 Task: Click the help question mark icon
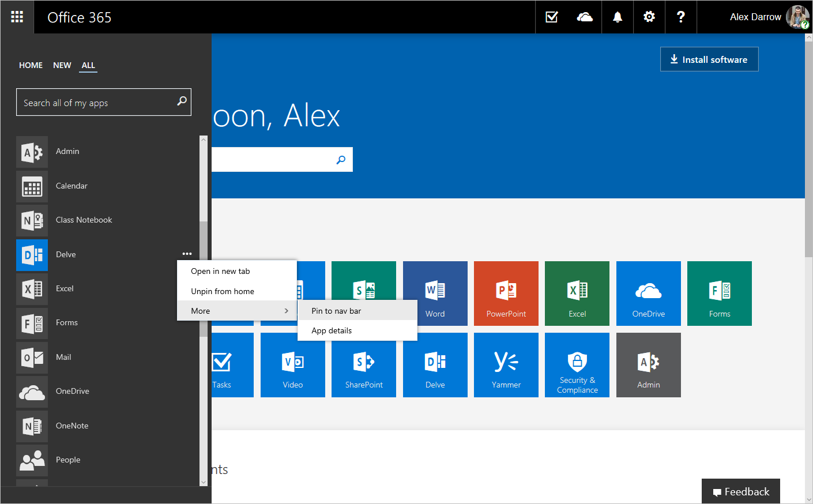coord(680,17)
